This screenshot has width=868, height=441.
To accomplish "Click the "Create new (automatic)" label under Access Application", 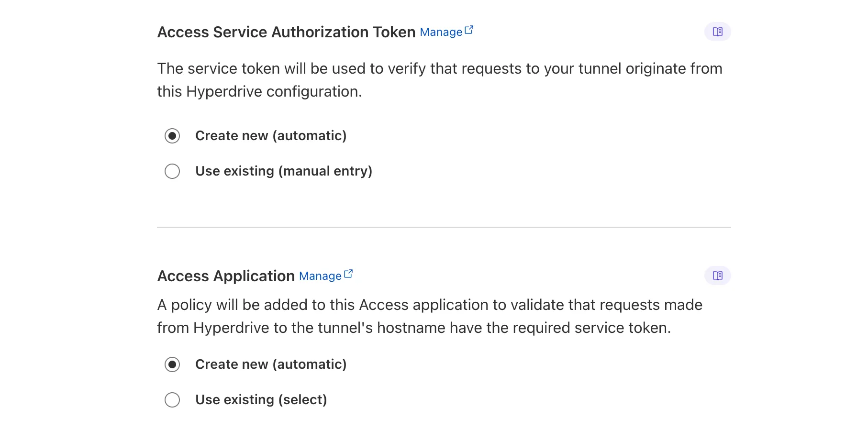I will pos(270,364).
